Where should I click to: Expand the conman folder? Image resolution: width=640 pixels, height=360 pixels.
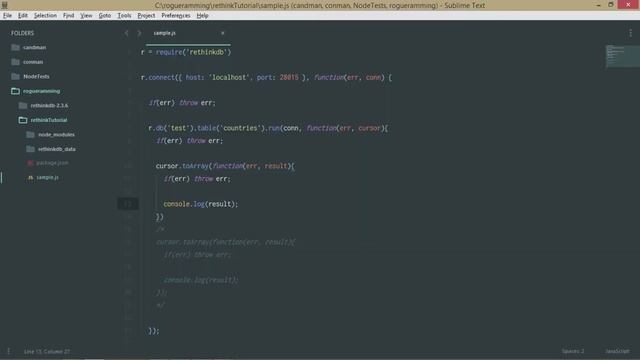33,62
